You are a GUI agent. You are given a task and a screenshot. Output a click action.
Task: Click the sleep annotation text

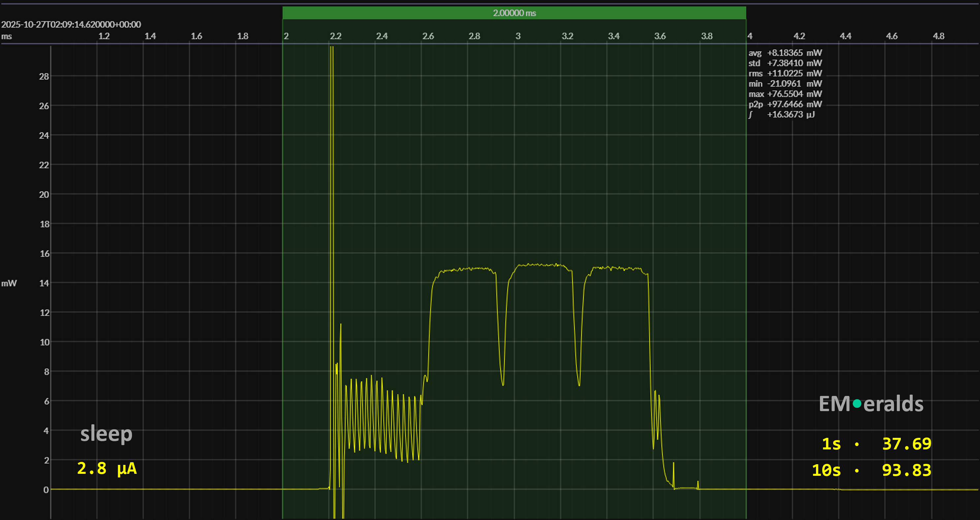coord(106,434)
